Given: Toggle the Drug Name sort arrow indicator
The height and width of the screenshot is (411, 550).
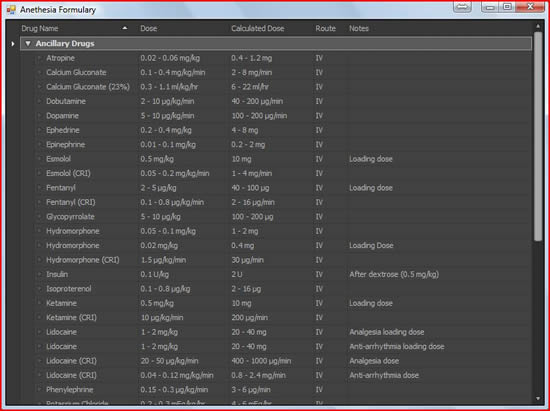Looking at the screenshot, I should point(125,28).
